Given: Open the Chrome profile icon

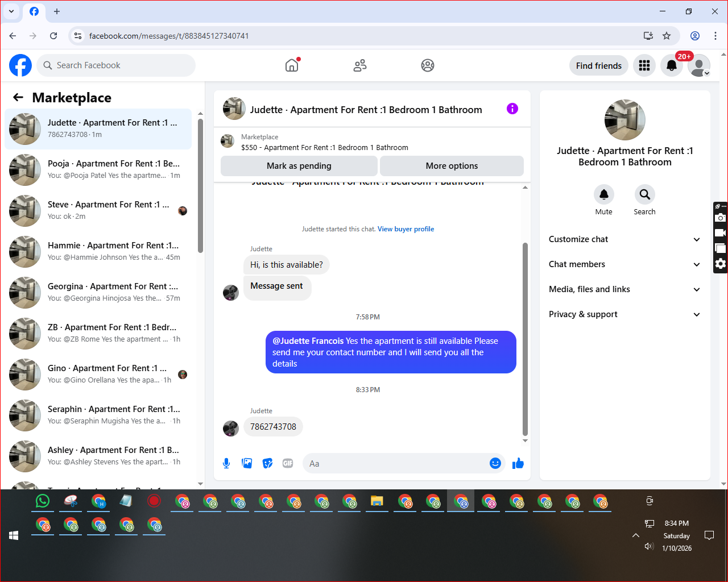Looking at the screenshot, I should point(695,36).
